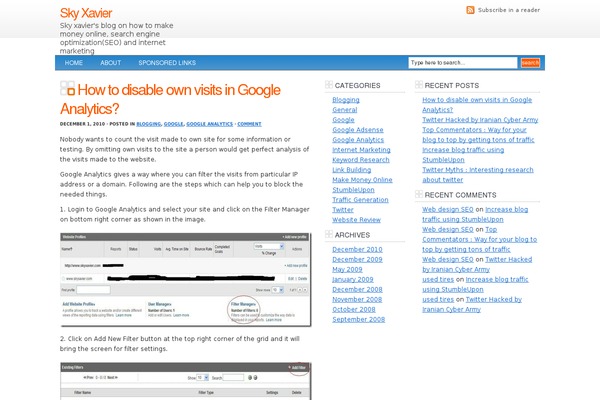The image size is (600, 400).
Task: Open recent post Twitter Myths
Action: (x=478, y=175)
